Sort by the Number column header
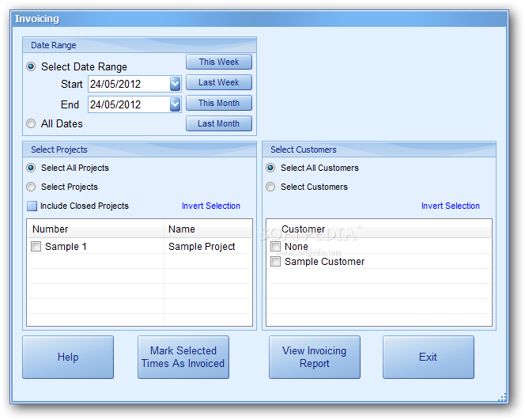The height and width of the screenshot is (420, 525). tap(96, 229)
